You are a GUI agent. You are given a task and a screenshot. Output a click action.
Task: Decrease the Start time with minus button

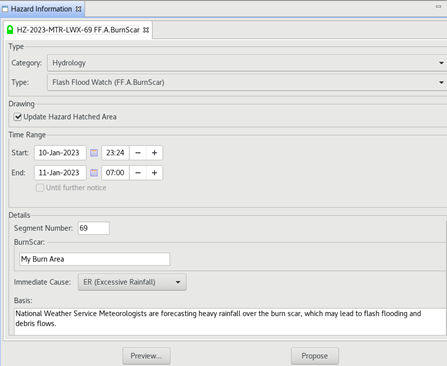coord(138,153)
